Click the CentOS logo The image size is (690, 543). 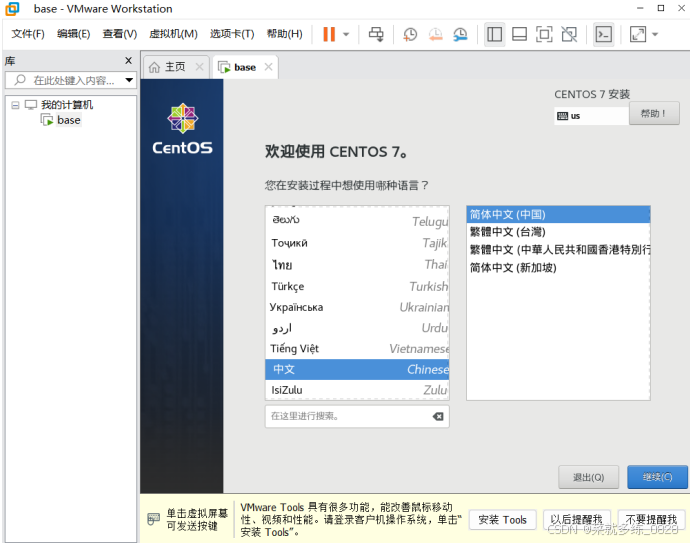[182, 129]
